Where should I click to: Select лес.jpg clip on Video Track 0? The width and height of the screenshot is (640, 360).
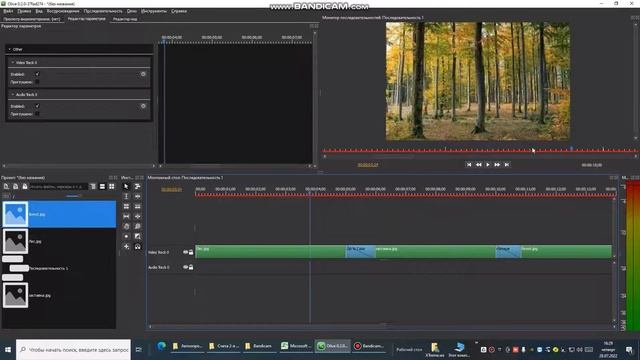(x=270, y=251)
